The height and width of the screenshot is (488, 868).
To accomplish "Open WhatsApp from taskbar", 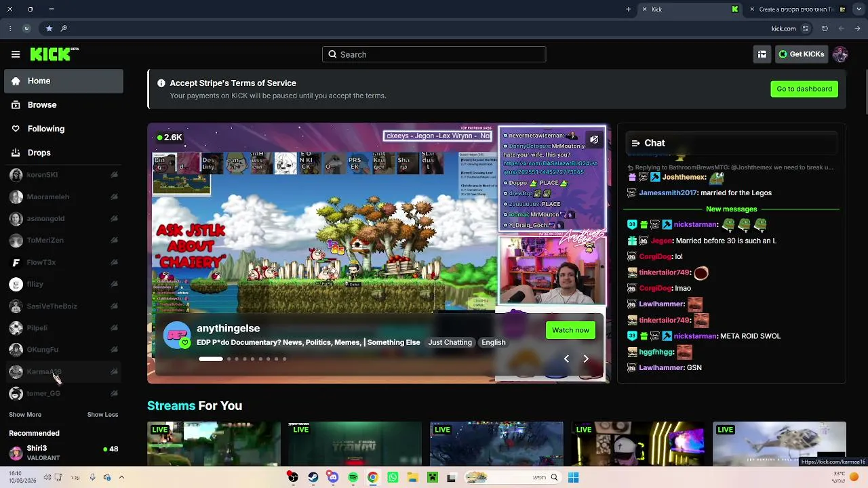I will tap(393, 478).
